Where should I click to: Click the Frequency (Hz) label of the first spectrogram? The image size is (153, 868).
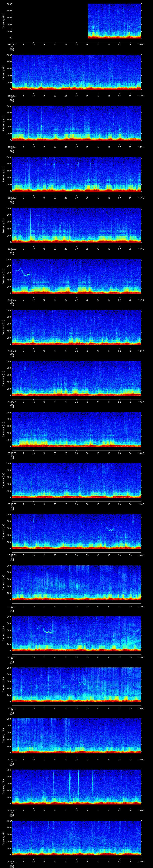pos(3,21)
